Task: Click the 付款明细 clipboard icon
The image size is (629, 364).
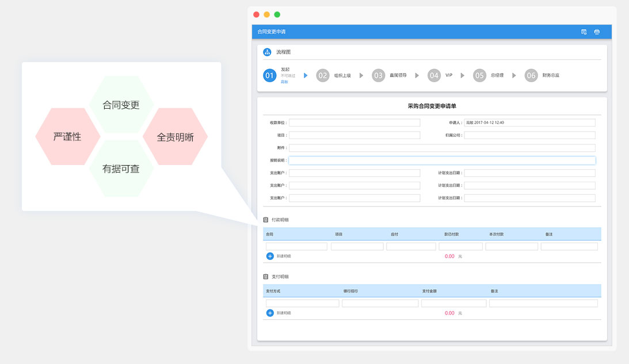Action: point(265,220)
